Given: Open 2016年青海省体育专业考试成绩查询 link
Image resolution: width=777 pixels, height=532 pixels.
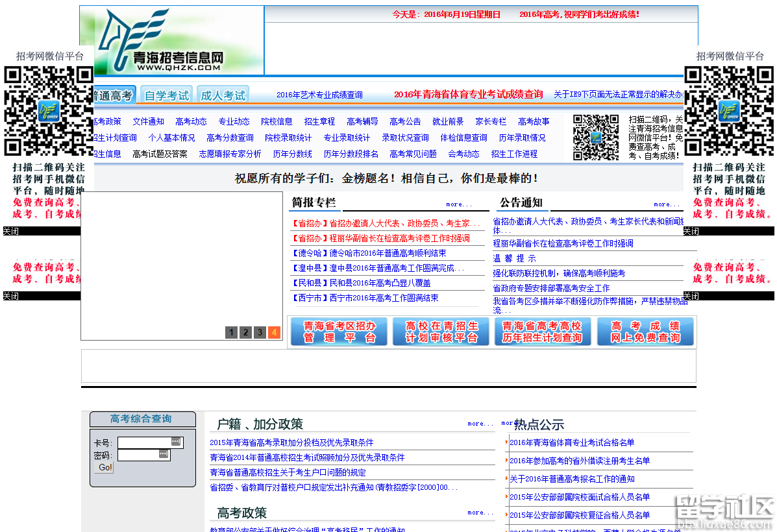Looking at the screenshot, I should point(468,94).
